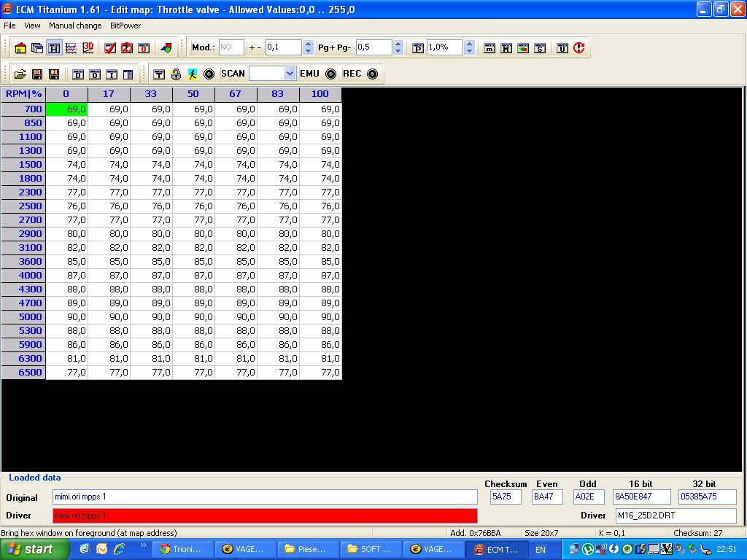The width and height of the screenshot is (747, 560).
Task: Select the green highlighted 69,0 cell
Action: coord(66,109)
